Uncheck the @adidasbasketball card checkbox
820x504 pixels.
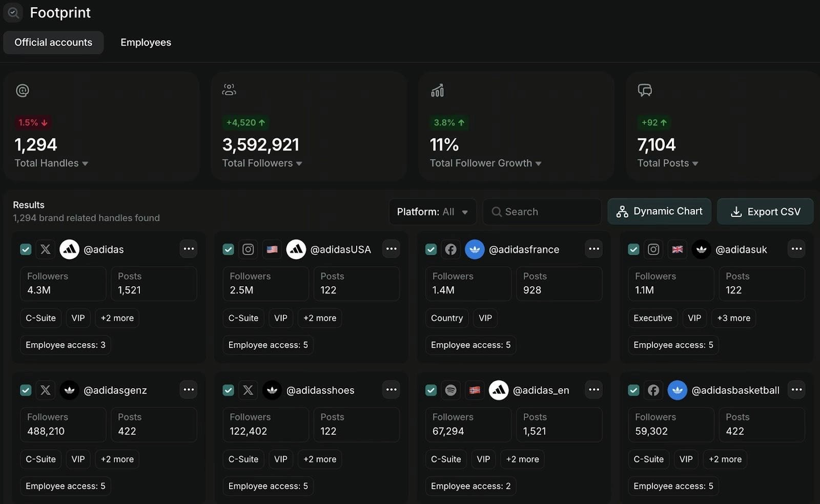point(634,390)
